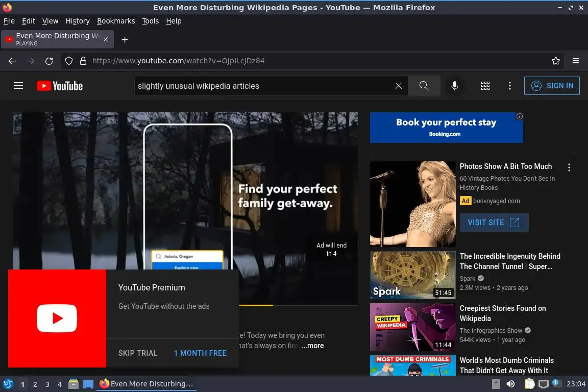
Task: Switch to workspace 2
Action: click(x=35, y=384)
